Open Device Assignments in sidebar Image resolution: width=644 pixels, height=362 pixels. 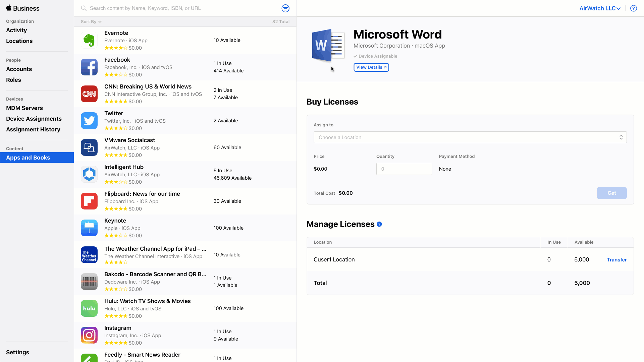34,119
